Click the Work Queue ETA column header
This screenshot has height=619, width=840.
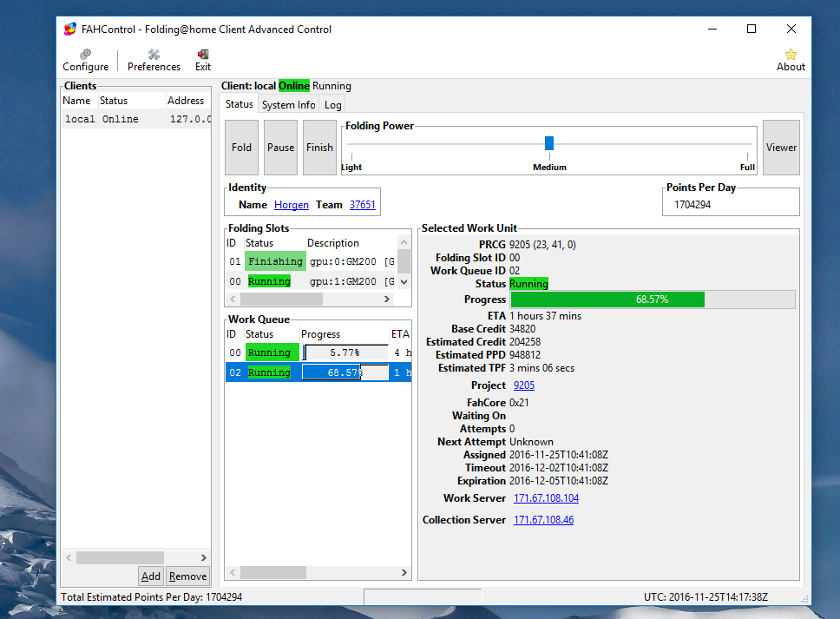point(400,334)
